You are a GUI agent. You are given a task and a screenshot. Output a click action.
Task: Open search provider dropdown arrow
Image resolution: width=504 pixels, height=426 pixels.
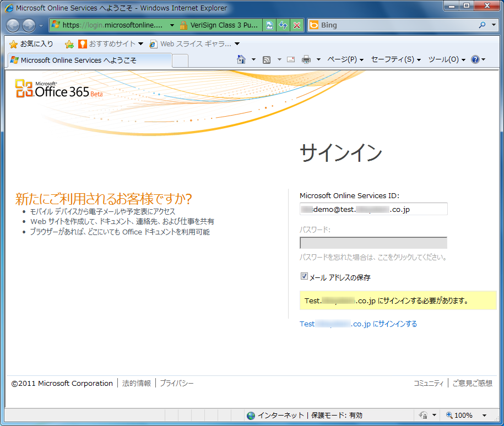tap(494, 25)
